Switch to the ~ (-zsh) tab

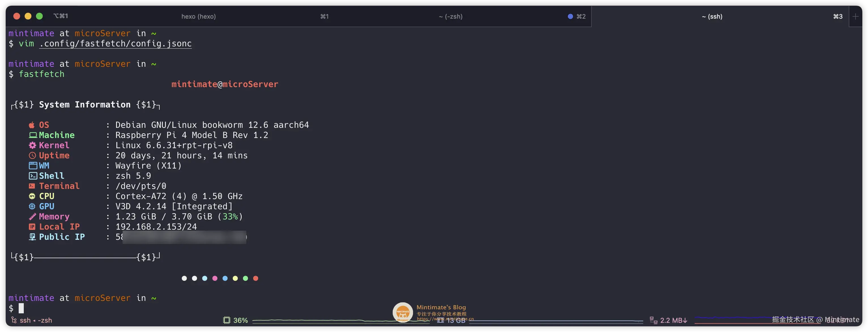[450, 16]
